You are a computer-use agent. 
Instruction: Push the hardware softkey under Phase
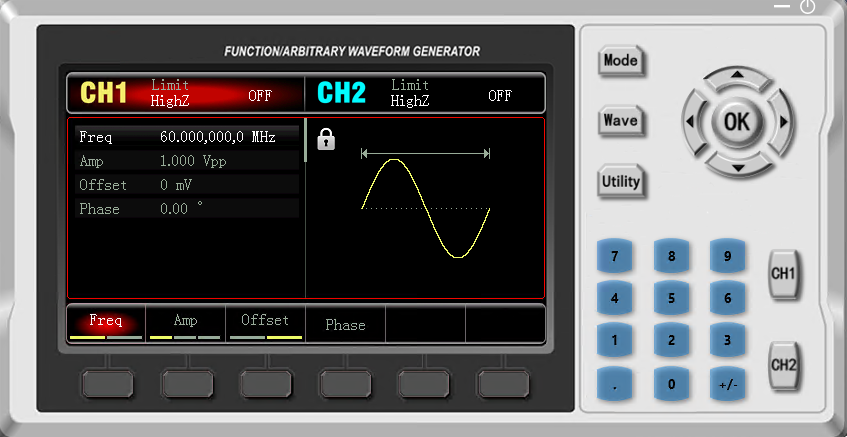[x=345, y=384]
